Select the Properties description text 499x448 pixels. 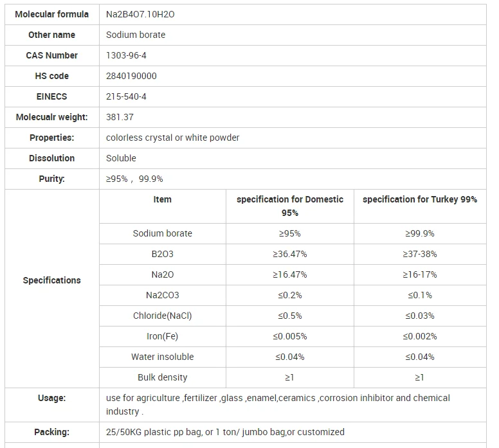(172, 138)
